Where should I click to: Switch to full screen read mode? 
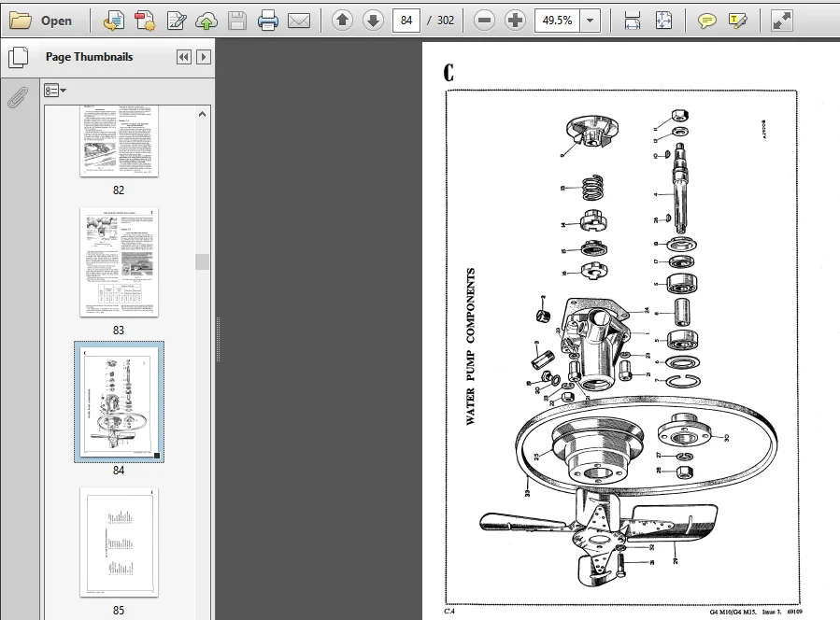[x=782, y=21]
